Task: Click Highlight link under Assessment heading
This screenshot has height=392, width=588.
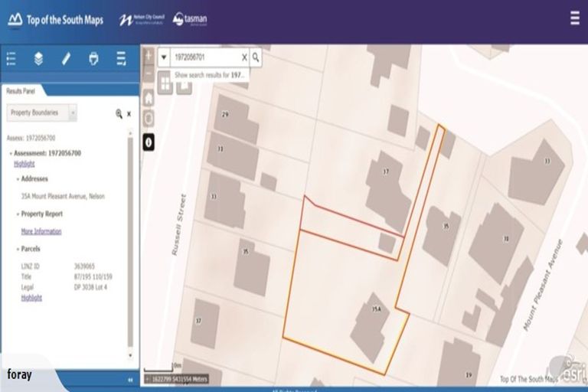Action: tap(24, 163)
